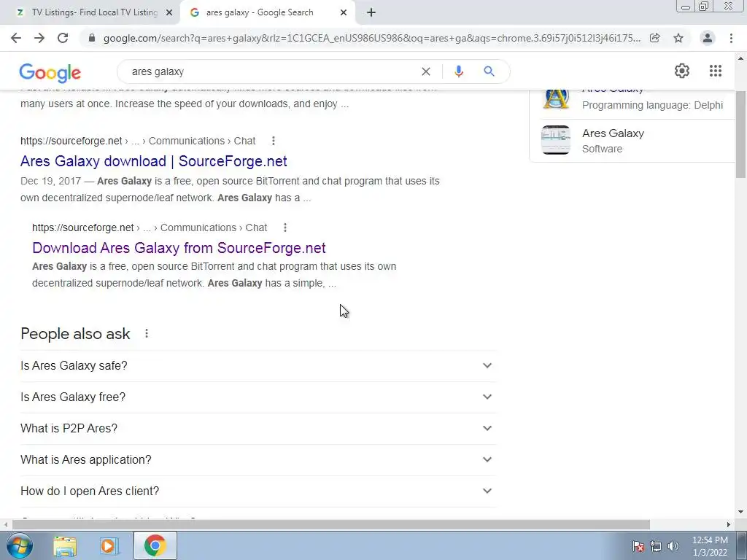Select the ares galaxy Google Search tab
747x560 pixels.
coord(267,13)
